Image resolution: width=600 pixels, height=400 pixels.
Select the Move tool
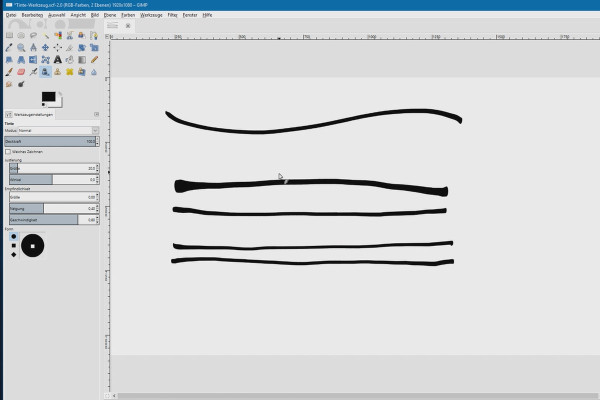coord(46,48)
